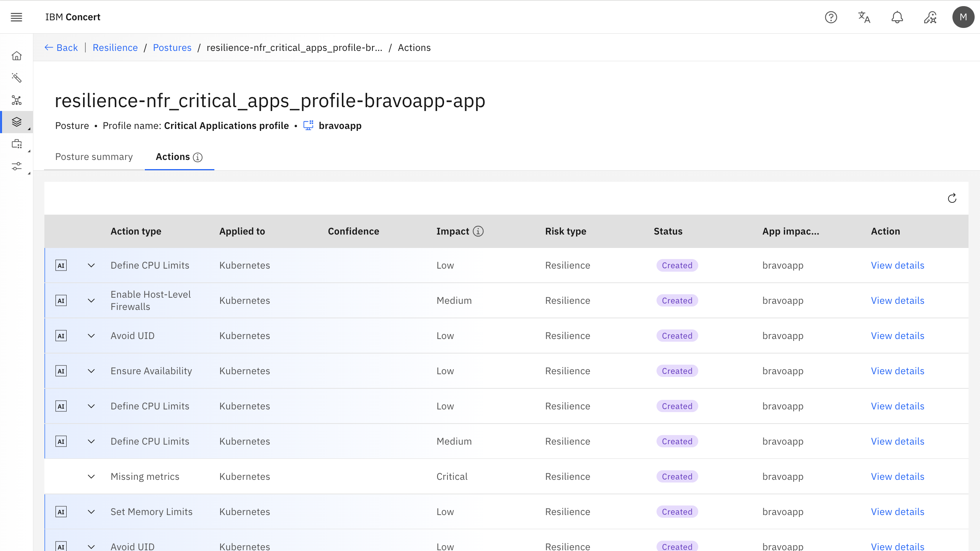Open the magic wand sidebar icon

(16, 78)
